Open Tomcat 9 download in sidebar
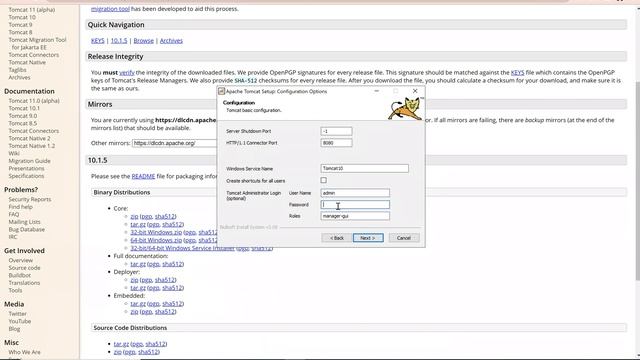640x360 pixels. point(20,24)
